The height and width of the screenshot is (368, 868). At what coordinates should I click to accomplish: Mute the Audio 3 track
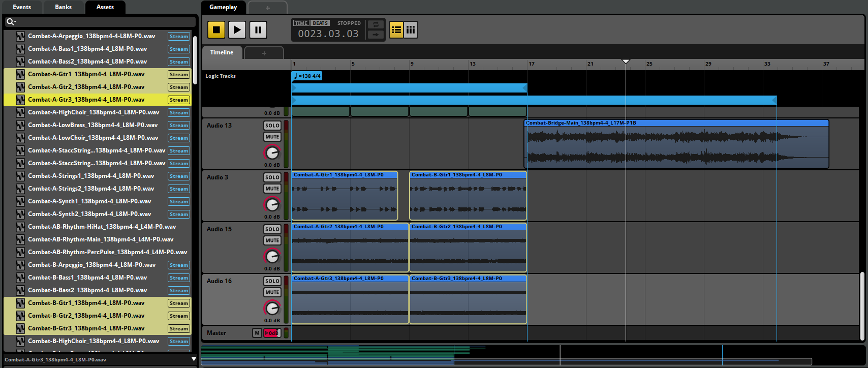coord(272,189)
